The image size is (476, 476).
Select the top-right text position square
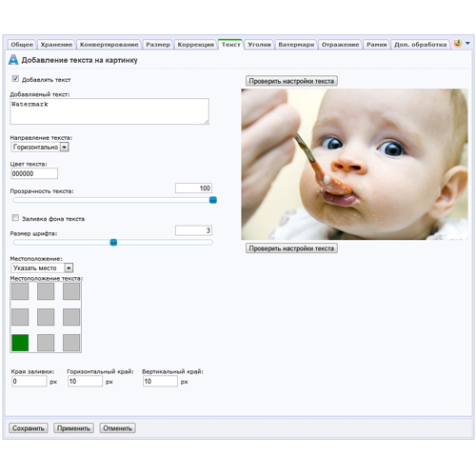click(71, 291)
